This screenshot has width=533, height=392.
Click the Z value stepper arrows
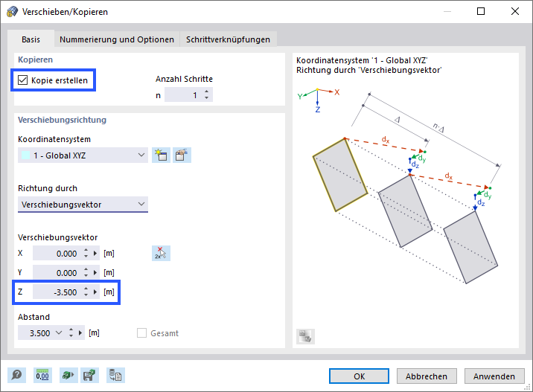86,292
